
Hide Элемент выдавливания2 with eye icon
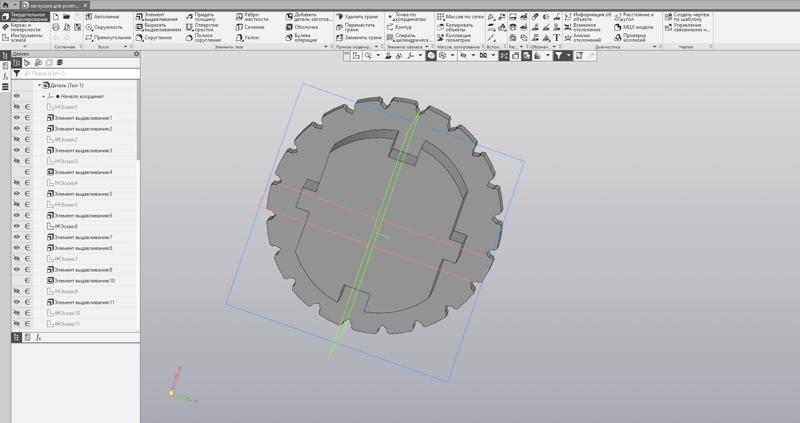(x=17, y=129)
